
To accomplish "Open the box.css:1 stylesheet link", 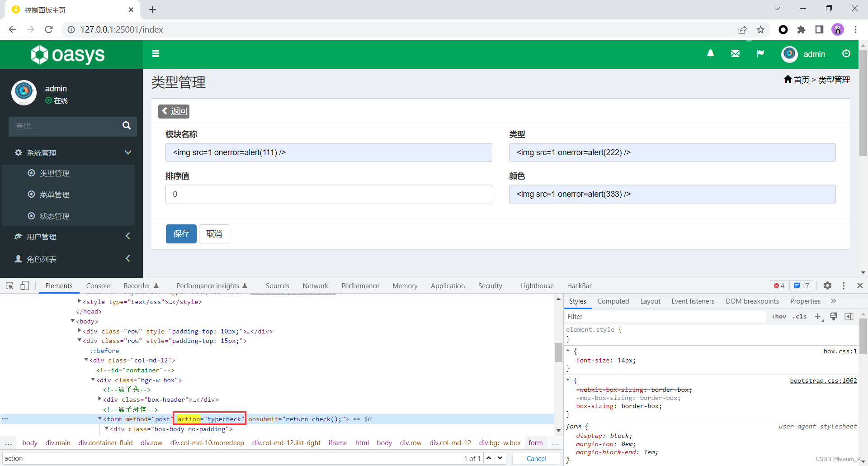I will click(840, 351).
